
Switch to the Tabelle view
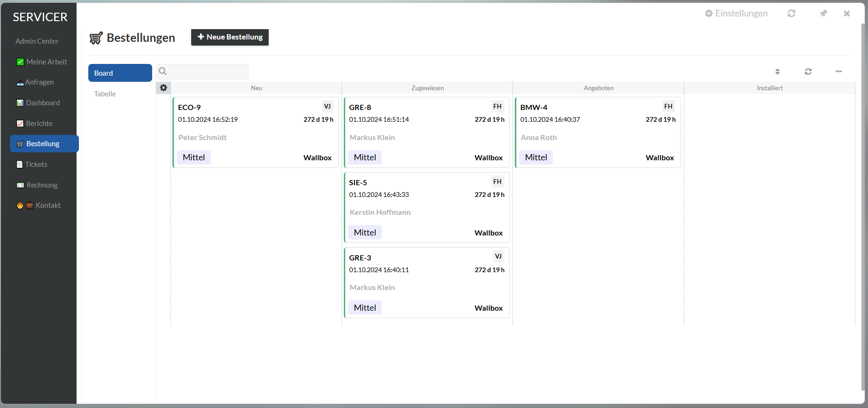(105, 94)
